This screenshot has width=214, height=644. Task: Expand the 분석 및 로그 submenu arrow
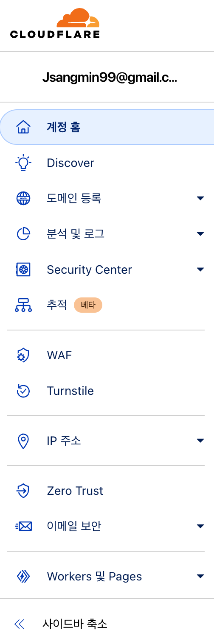click(200, 234)
